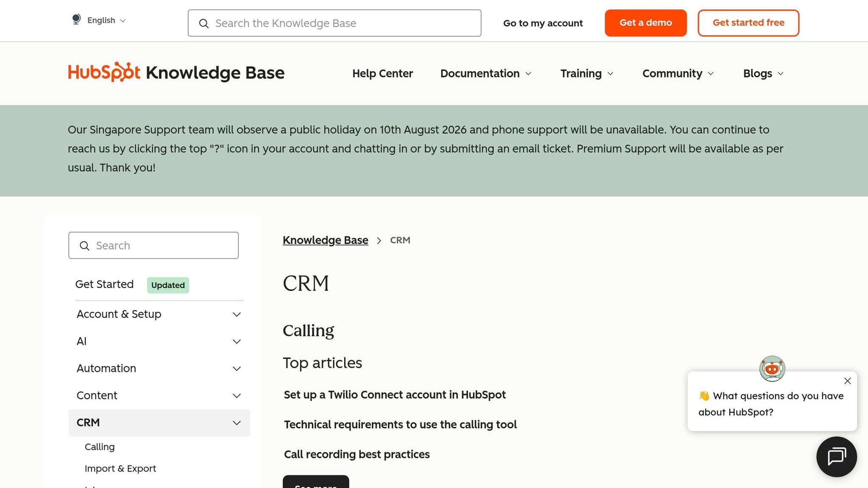The width and height of the screenshot is (868, 488).
Task: Open the chat widget launcher icon
Action: pyautogui.click(x=837, y=457)
